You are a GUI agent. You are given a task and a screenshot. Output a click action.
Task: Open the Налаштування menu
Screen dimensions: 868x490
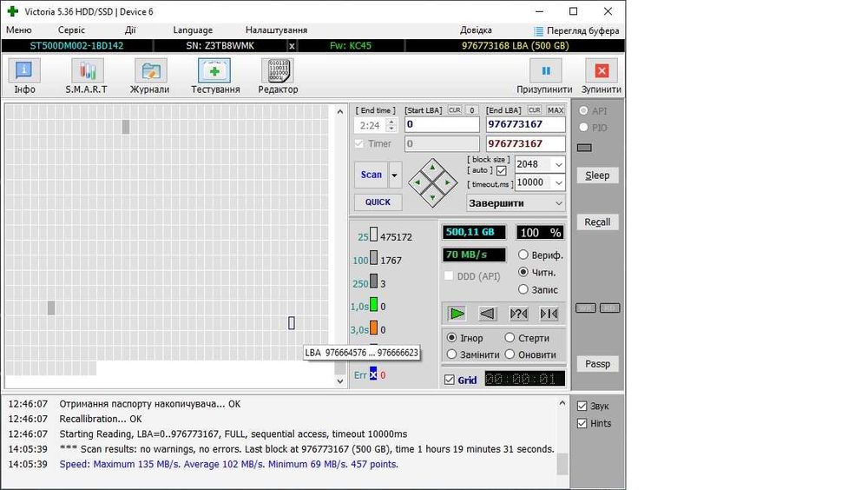pyautogui.click(x=276, y=30)
